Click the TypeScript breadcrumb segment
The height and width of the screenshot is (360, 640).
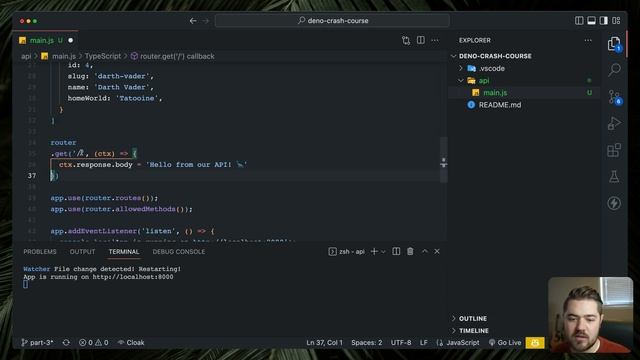pos(103,56)
